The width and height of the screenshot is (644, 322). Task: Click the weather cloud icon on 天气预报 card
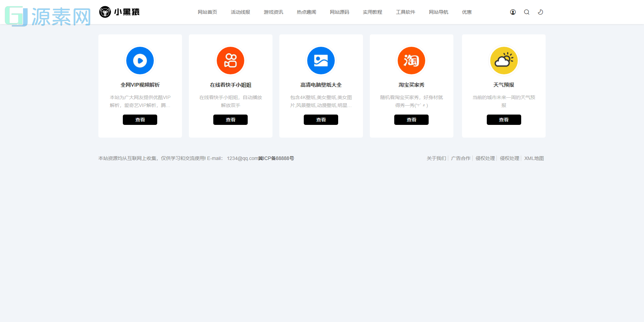click(504, 60)
